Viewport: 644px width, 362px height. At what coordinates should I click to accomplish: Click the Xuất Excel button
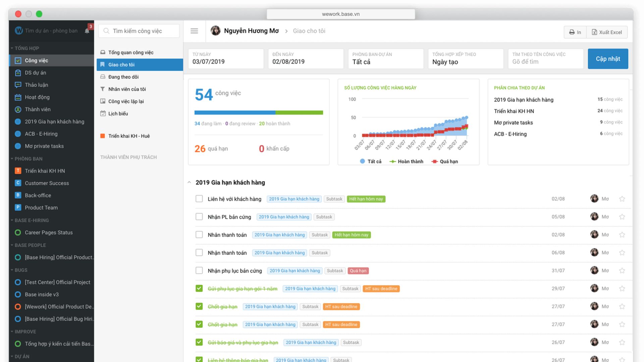click(607, 32)
